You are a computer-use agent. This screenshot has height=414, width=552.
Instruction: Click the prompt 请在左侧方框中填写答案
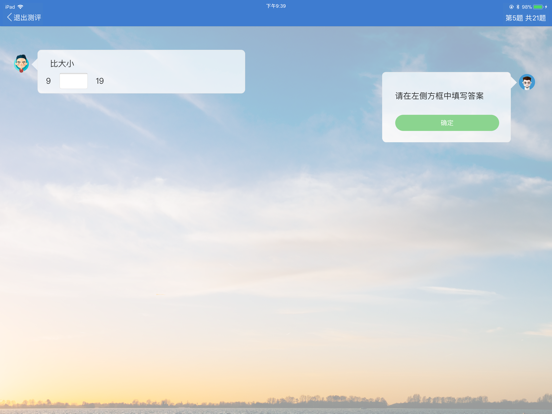point(439,96)
